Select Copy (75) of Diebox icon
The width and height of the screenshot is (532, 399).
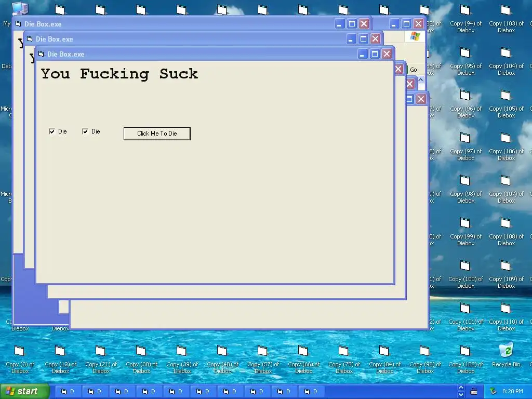[344, 361]
